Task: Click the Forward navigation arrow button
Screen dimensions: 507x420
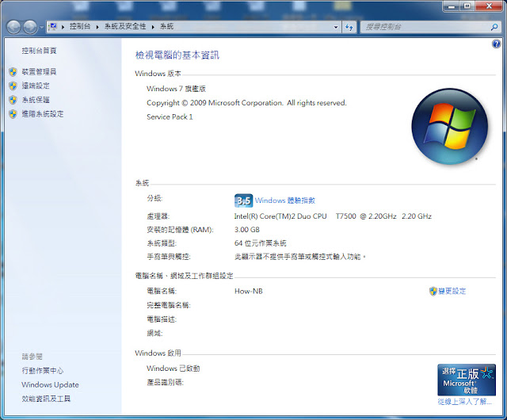Action: point(30,27)
